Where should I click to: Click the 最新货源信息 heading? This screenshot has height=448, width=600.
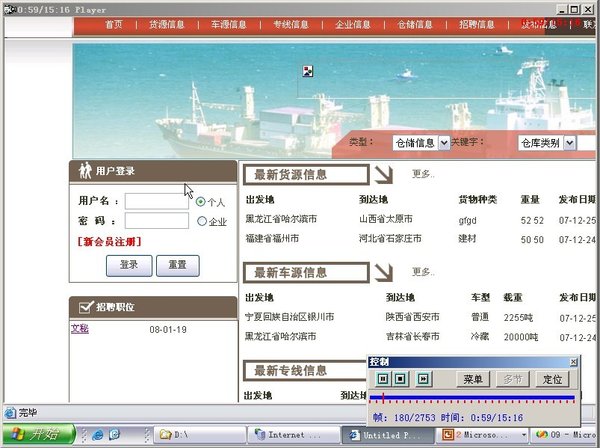[290, 175]
